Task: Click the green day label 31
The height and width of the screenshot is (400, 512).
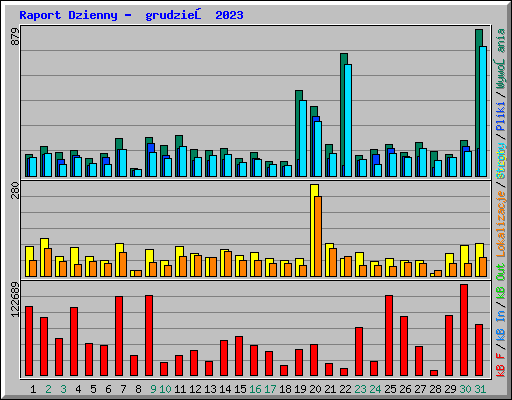Action: click(x=480, y=389)
